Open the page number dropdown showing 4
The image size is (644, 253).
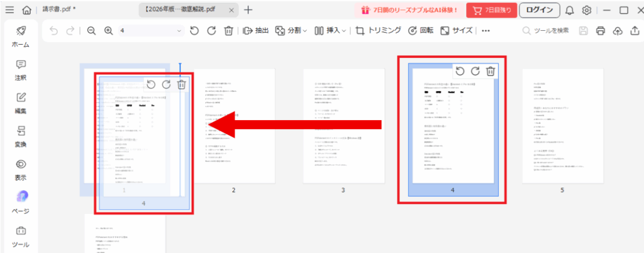(x=151, y=31)
